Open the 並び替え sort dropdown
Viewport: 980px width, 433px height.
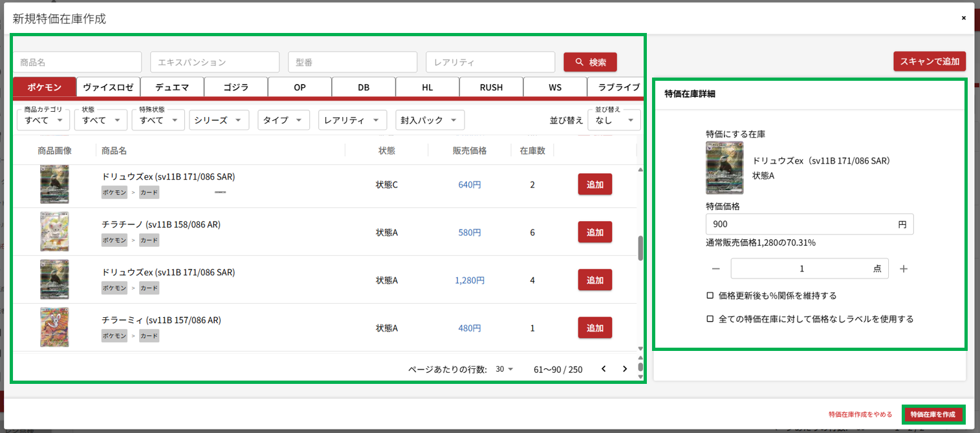613,120
